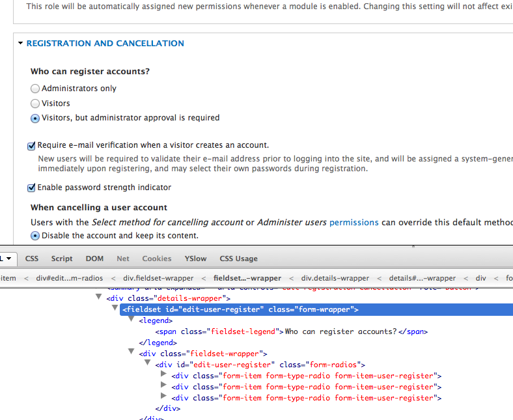
Task: Switch to the CSS Usage tab
Action: click(x=238, y=259)
